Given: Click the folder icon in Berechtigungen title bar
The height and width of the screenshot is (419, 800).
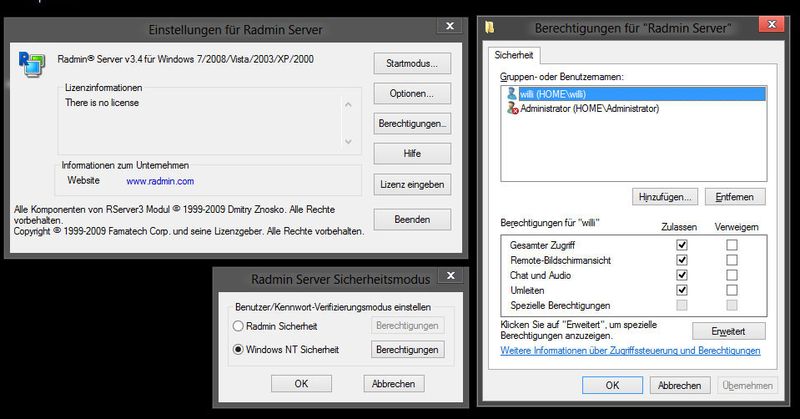Looking at the screenshot, I should pyautogui.click(x=490, y=28).
